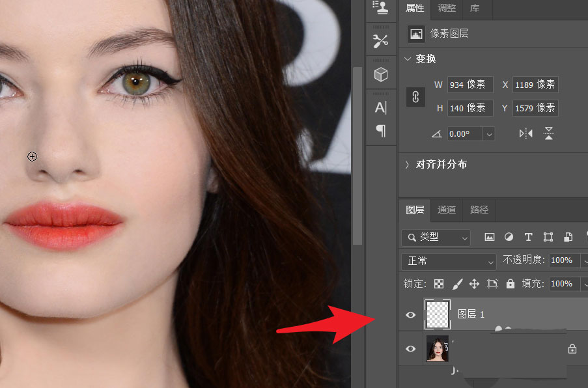Screen dimensions: 588x388
Task: Open the 3D panel cube icon
Action: 380,75
